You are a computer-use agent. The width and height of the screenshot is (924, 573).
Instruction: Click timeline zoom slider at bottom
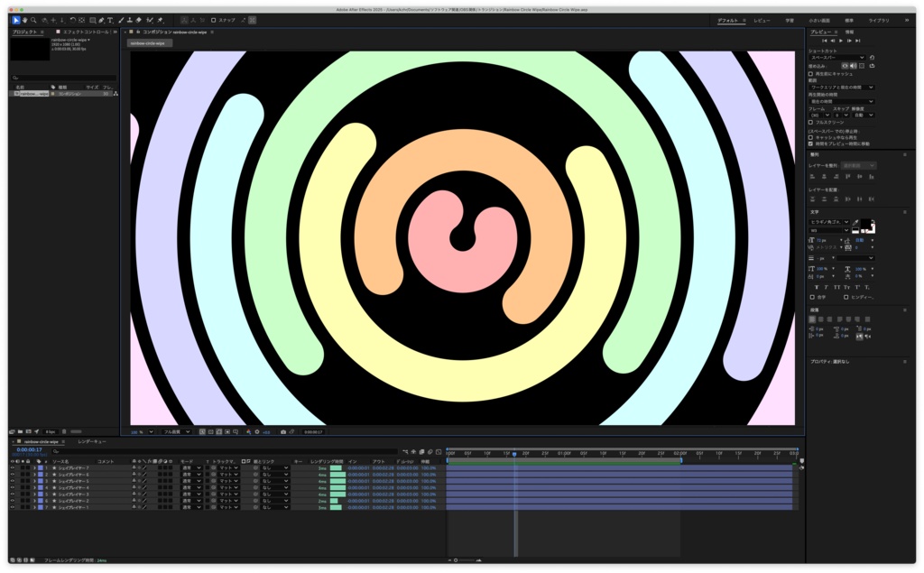[x=465, y=560]
